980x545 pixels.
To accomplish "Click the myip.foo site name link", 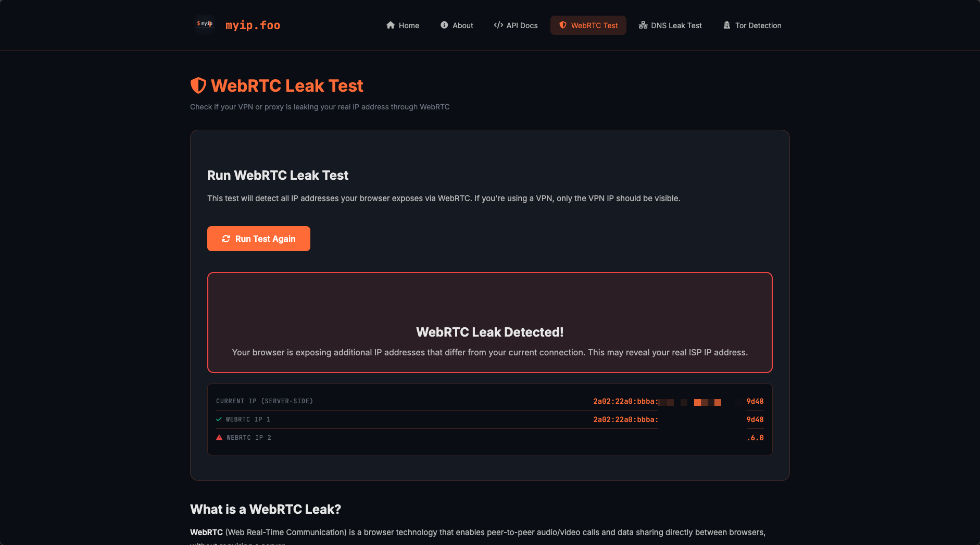I will (x=253, y=25).
